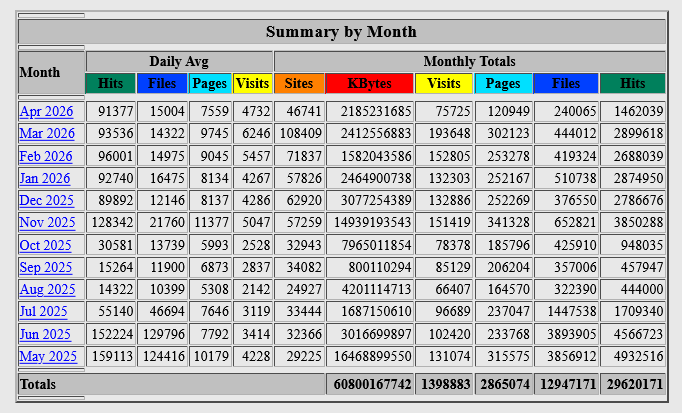Click the Feb 2026 month link
This screenshot has width=682, height=413.
point(46,156)
